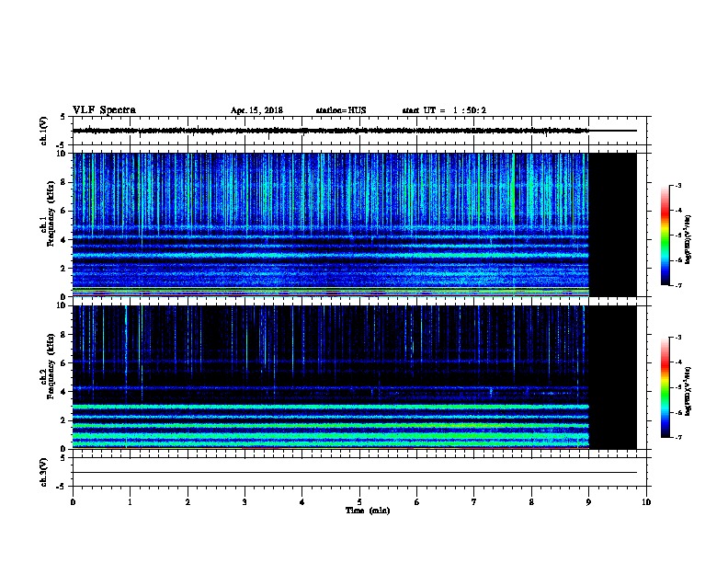This screenshot has width=728, height=563.
Task: Click the black no-data block in ch.1 spectrogram
Action: pos(613,224)
